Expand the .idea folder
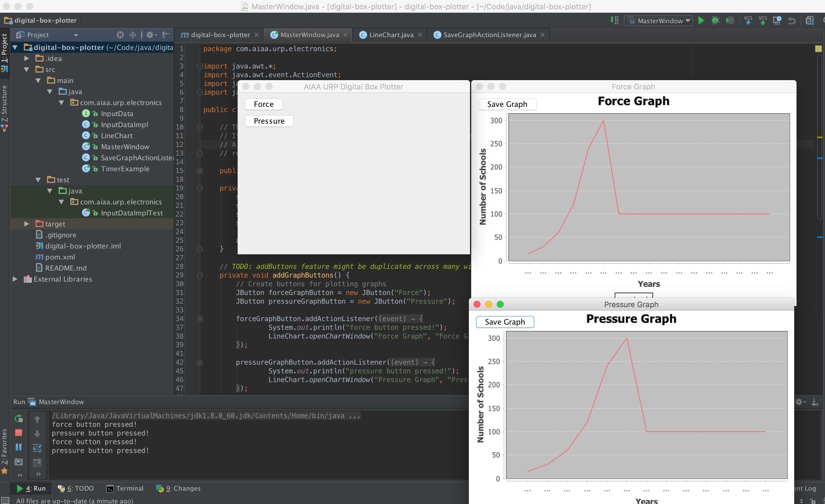Viewport: 825px width, 504px height. tap(26, 59)
